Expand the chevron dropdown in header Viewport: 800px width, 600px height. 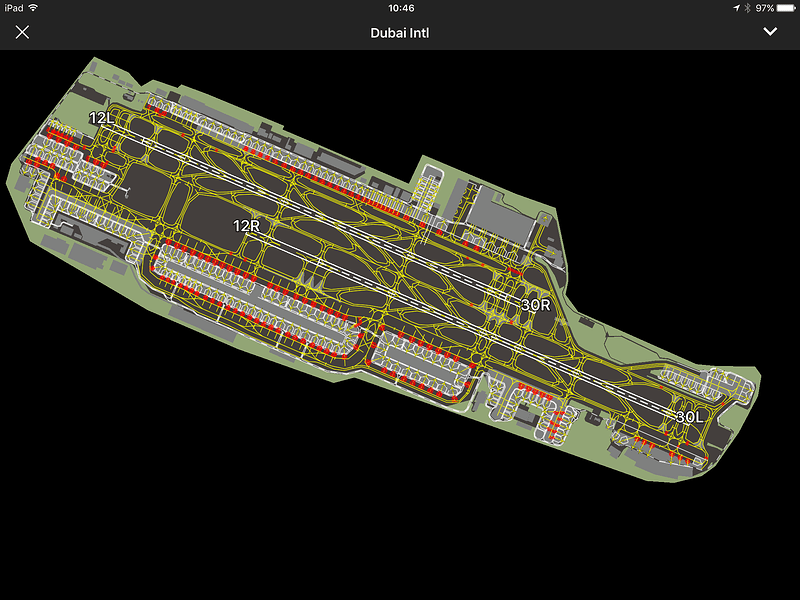coord(770,32)
